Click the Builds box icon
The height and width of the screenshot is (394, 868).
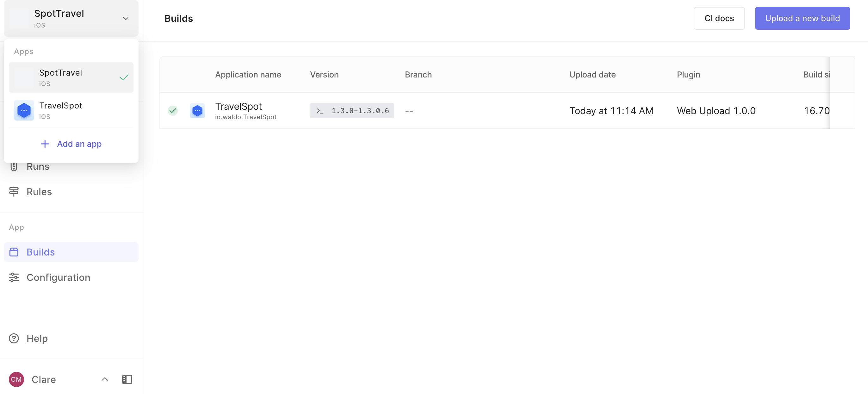click(x=14, y=252)
